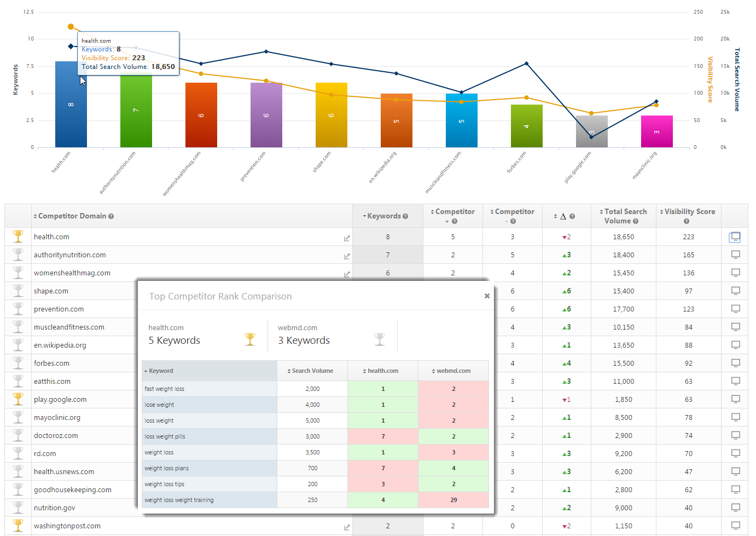Click the help icon next to Competitor Domain
The image size is (756, 536).
click(111, 216)
